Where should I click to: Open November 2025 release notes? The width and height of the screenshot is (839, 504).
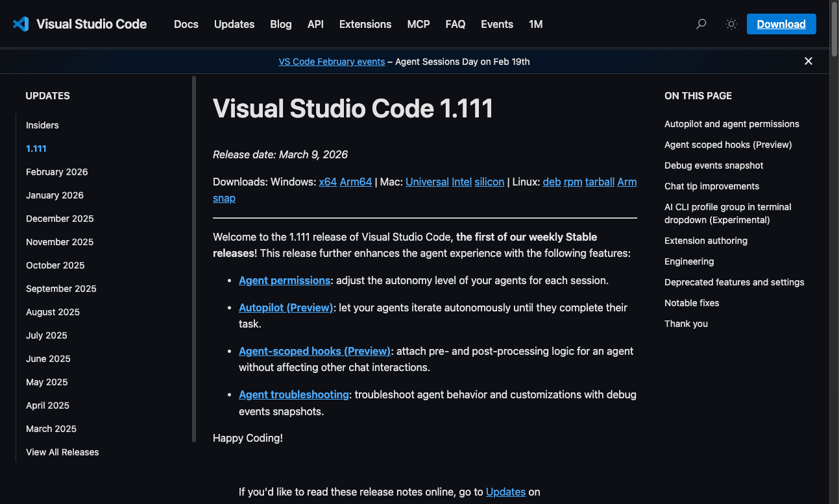60,242
